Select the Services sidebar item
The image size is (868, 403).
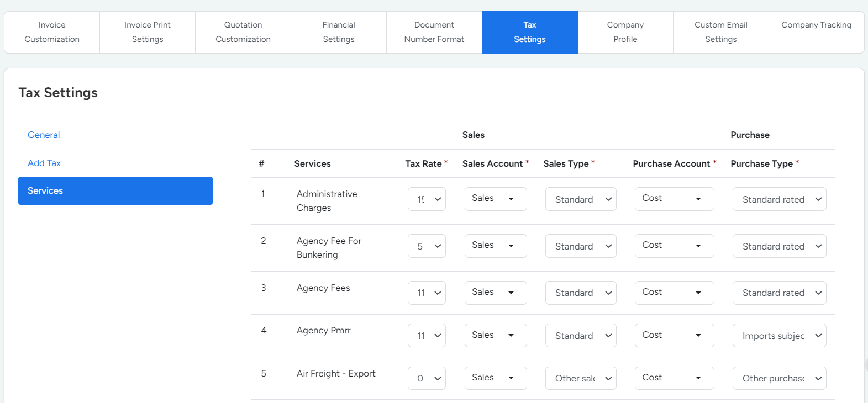point(115,190)
